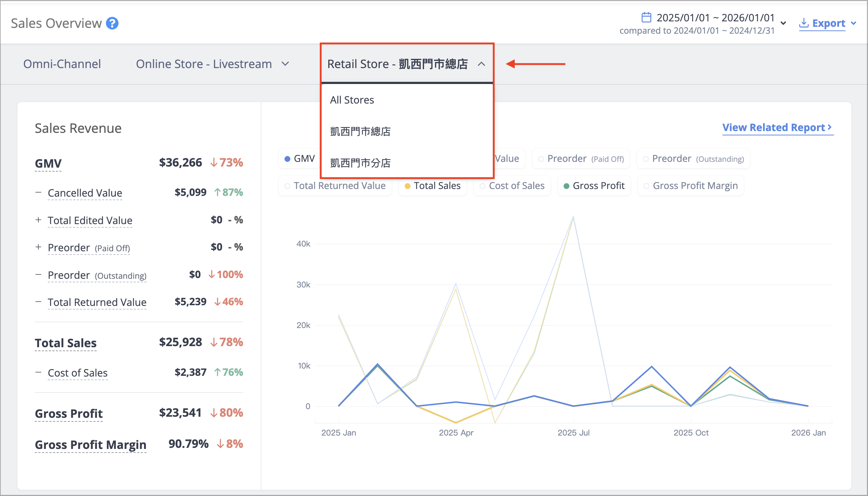This screenshot has height=496, width=868.
Task: Expand the Export options chevron
Action: click(854, 23)
